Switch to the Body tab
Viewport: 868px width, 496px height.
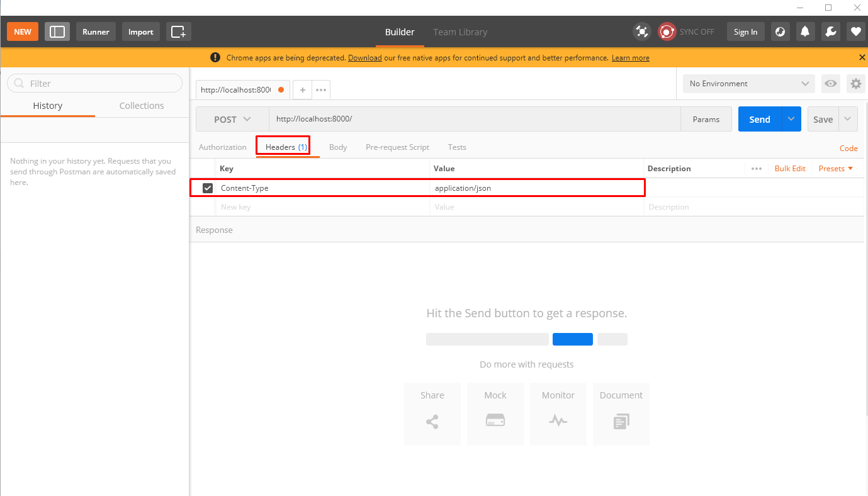338,147
